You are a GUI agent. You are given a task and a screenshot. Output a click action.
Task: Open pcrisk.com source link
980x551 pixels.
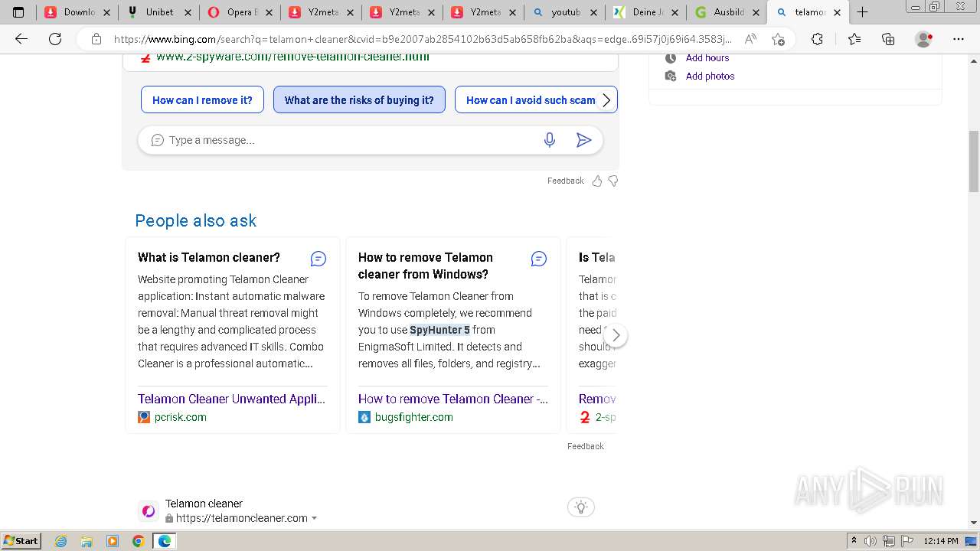click(x=181, y=417)
